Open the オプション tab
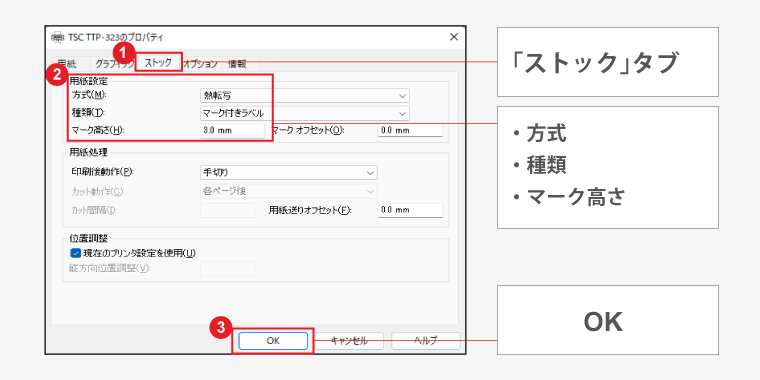Screen dimensions: 760x380 pos(201,63)
